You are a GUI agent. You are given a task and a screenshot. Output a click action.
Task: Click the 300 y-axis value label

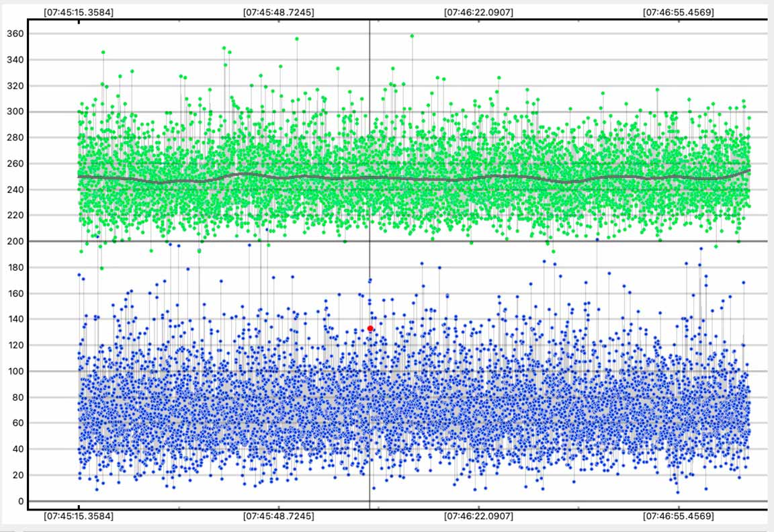15,112
